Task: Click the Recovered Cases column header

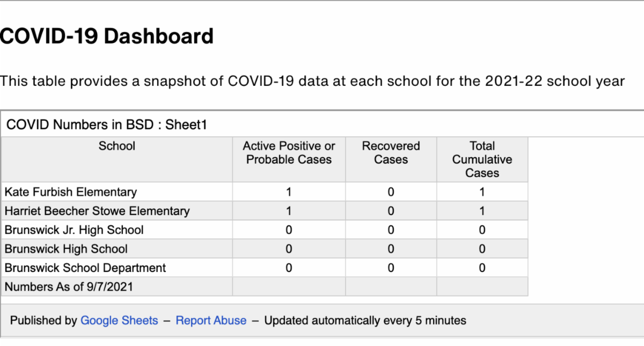Action: click(391, 153)
